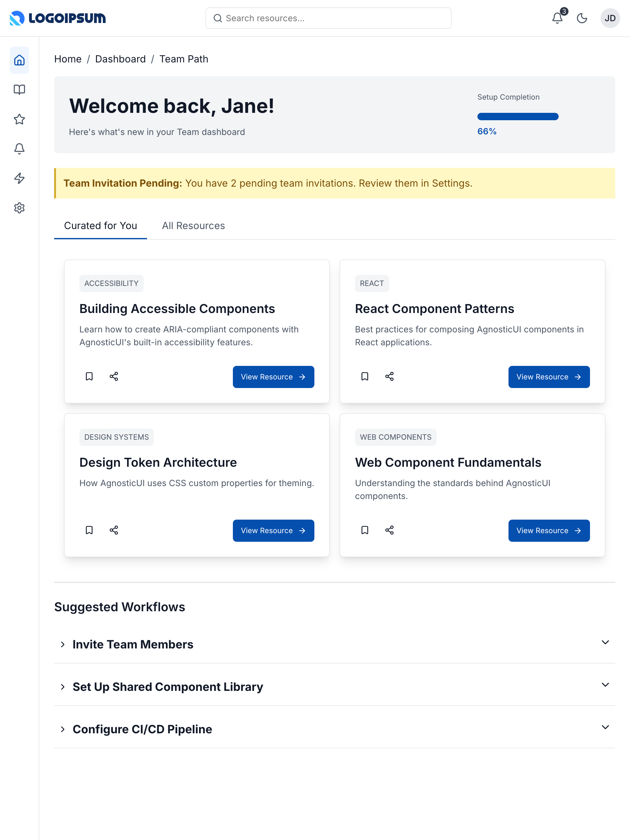
Task: Toggle dark mode with moon icon
Action: (x=582, y=18)
